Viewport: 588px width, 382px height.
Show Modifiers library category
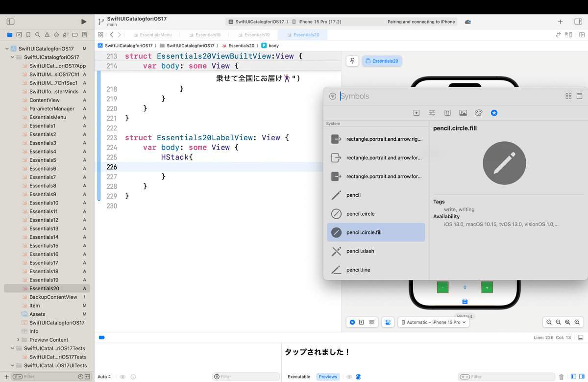432,113
